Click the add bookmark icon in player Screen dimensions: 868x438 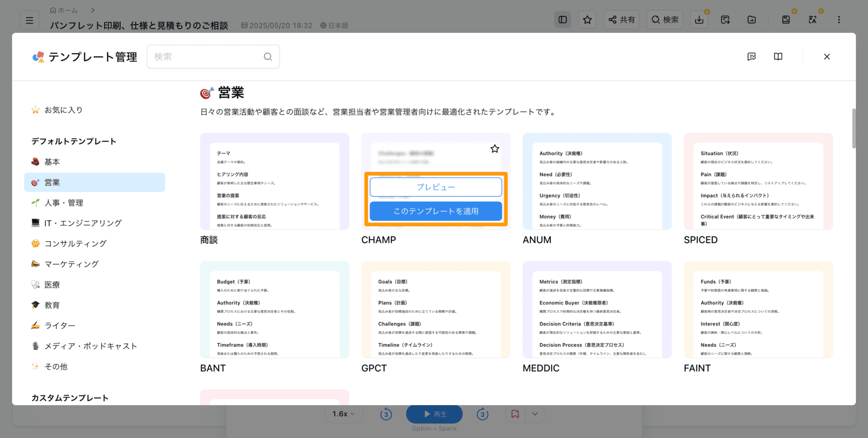coord(515,414)
